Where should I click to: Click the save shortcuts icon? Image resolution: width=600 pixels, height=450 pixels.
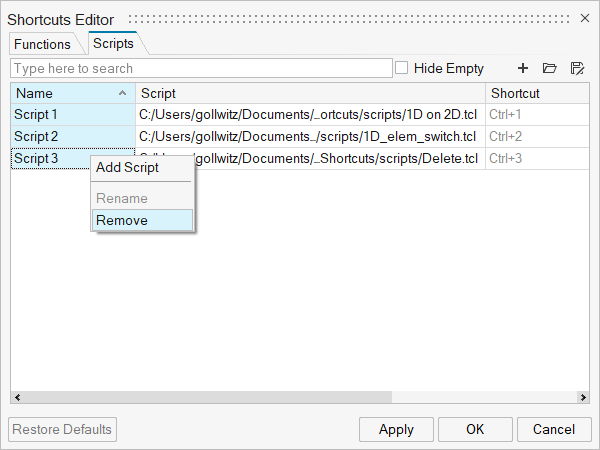577,68
